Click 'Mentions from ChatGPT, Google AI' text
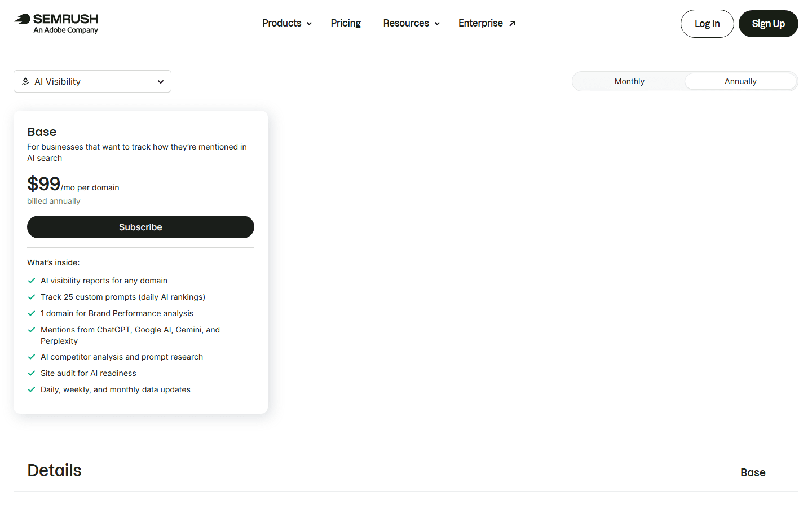 (130, 335)
